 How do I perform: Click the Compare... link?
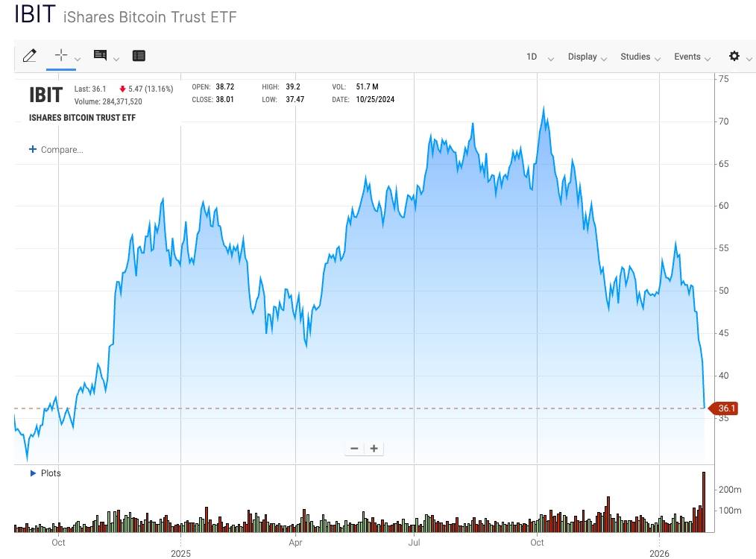pos(61,149)
